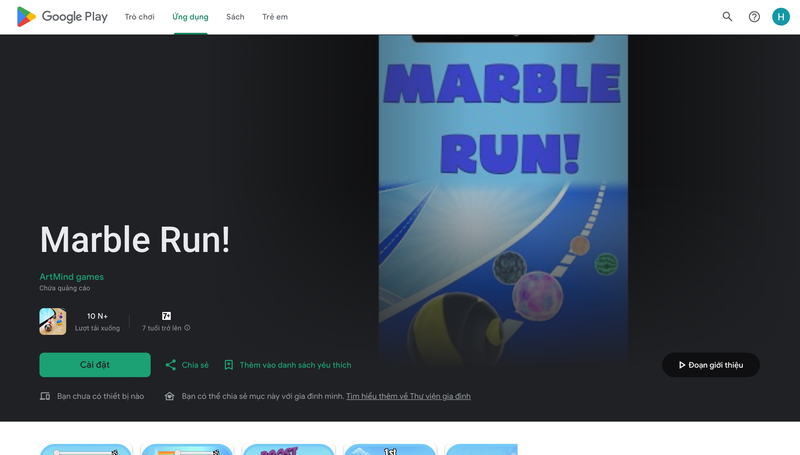800x455 pixels.
Task: Click the 7+ age rating badge
Action: click(x=166, y=316)
